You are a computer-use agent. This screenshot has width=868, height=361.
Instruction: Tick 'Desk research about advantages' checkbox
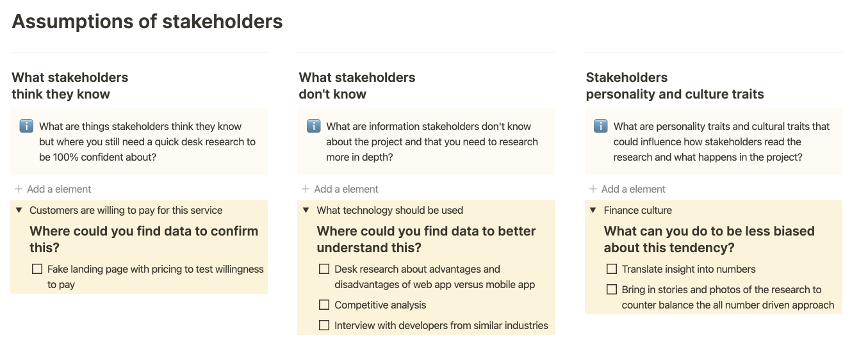tap(324, 269)
